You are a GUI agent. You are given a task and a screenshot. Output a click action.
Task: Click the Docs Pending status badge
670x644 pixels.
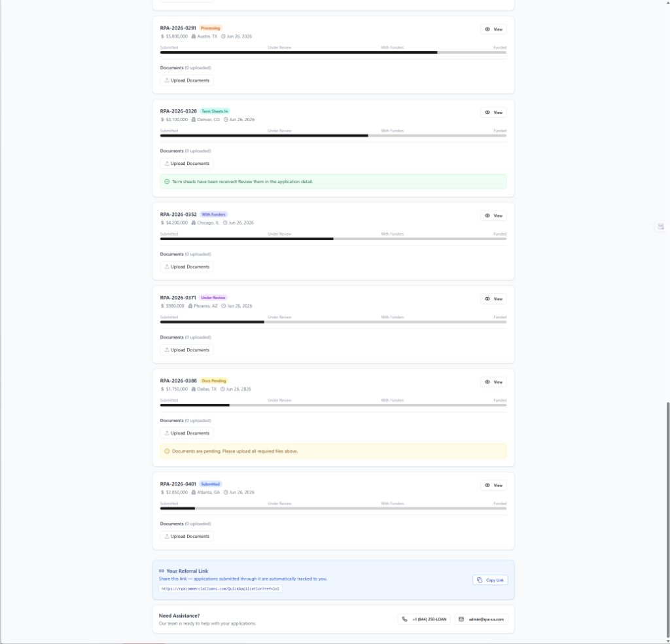click(214, 381)
